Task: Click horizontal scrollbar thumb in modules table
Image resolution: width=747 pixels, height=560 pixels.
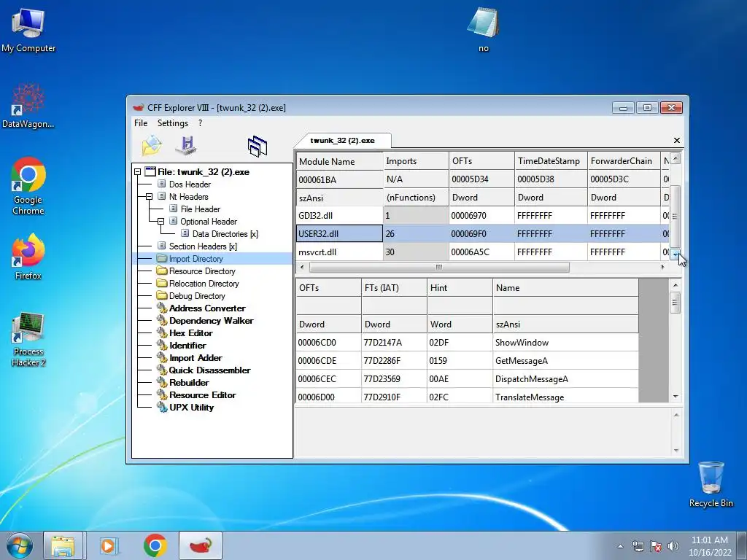Action: coord(438,267)
